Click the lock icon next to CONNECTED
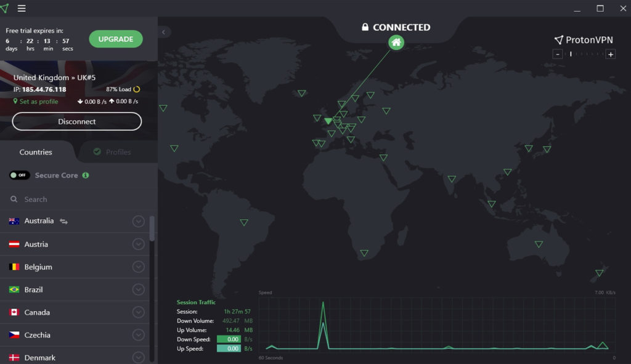Viewport: 631px width, 364px height. tap(365, 27)
